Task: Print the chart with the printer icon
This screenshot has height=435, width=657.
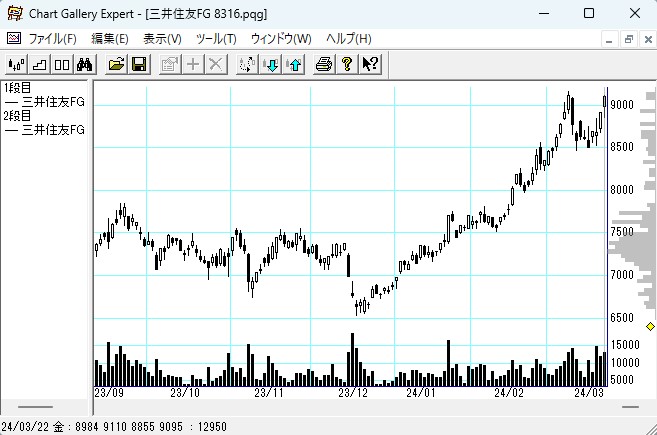Action: [324, 65]
